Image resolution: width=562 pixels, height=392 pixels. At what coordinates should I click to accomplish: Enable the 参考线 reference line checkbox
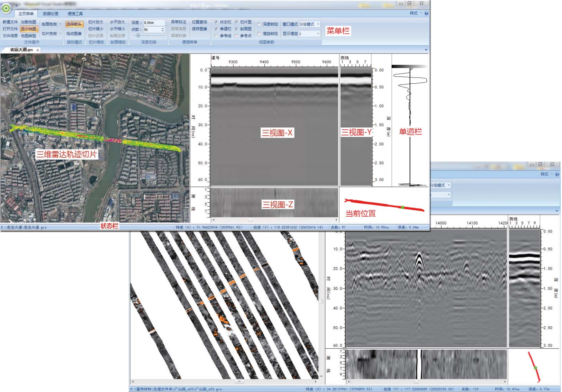(x=216, y=36)
